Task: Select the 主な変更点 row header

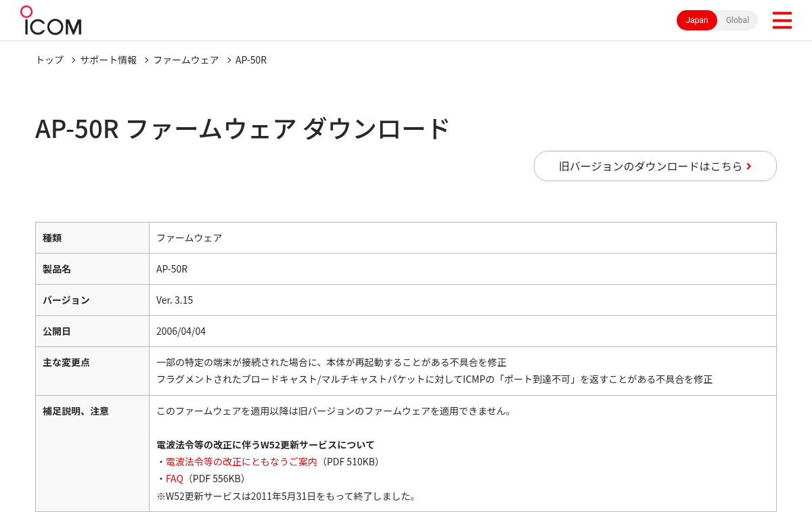Action: pos(92,371)
